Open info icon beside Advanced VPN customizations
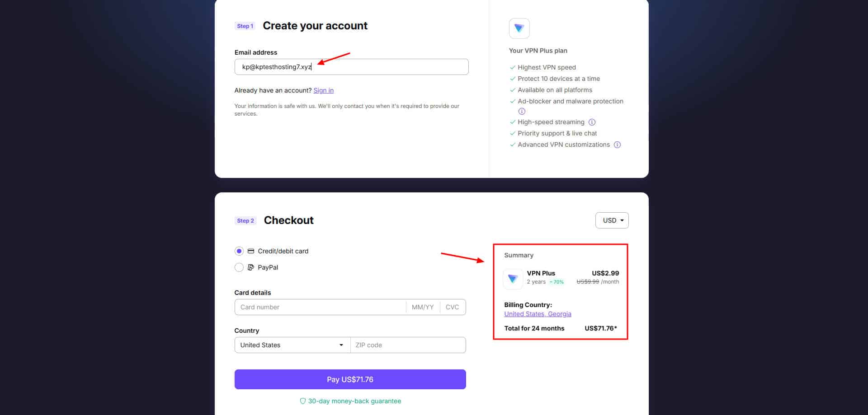 [617, 145]
